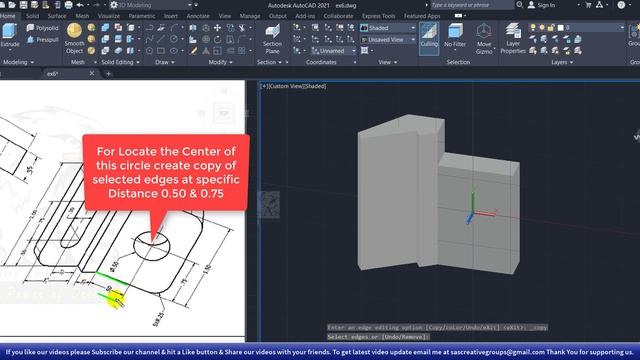Viewport: 640px width, 360px height.
Task: Switch to the Surface ribbon tab
Action: tap(57, 16)
